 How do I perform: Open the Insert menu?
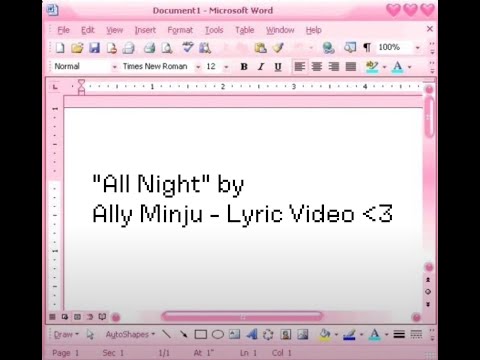(145, 30)
